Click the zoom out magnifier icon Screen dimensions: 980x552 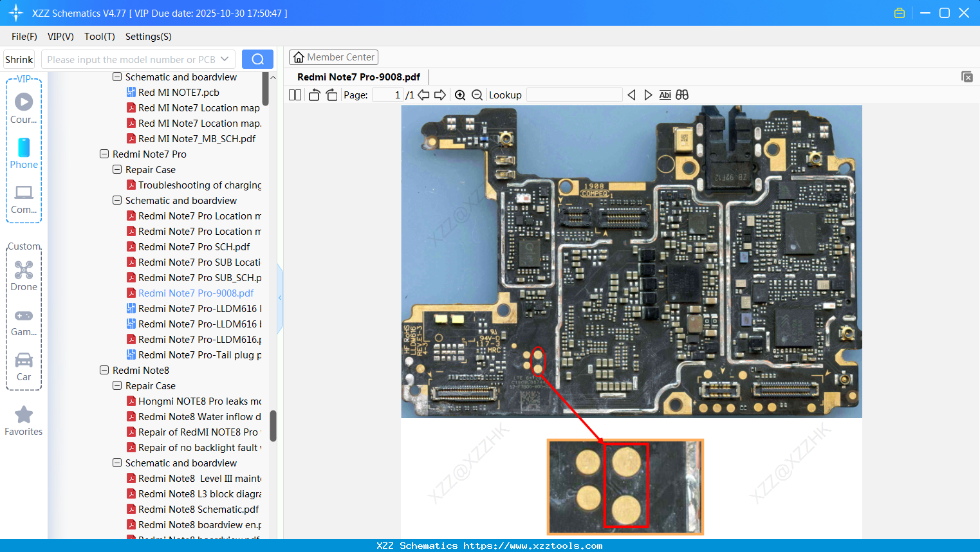click(477, 95)
